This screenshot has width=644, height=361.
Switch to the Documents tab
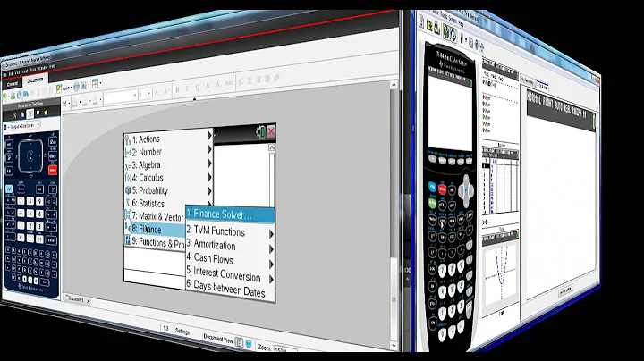(x=35, y=80)
